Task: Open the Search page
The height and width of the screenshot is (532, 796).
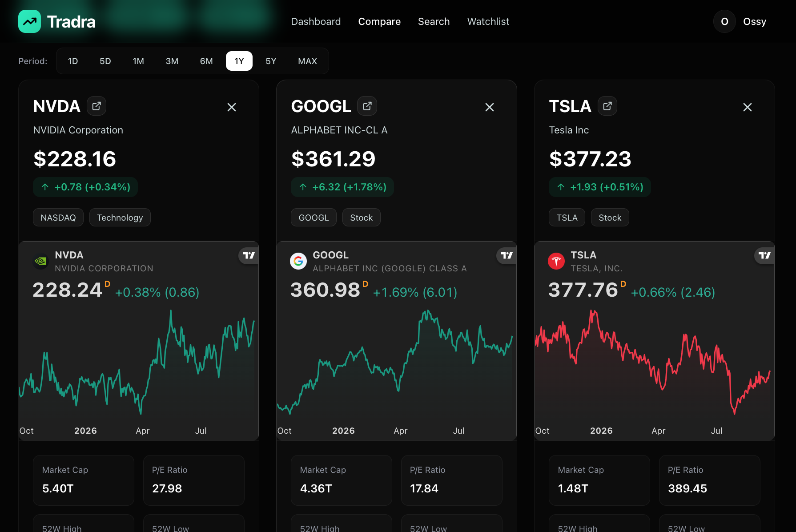Action: [434, 21]
